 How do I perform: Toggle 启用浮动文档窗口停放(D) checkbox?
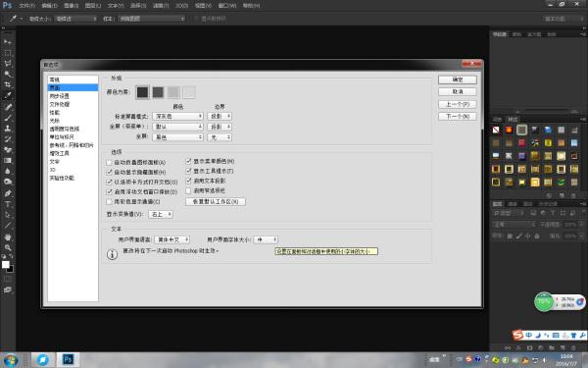point(109,192)
